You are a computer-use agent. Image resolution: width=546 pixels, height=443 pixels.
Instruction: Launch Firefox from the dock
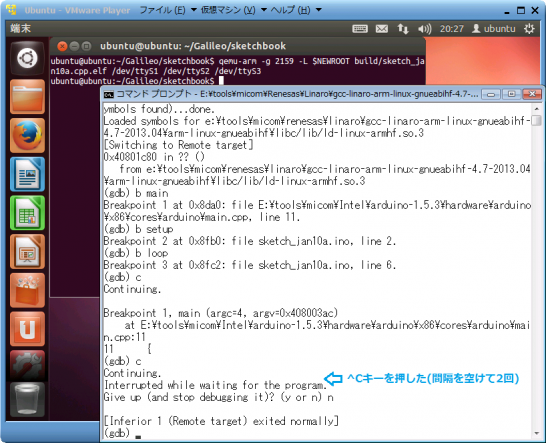click(27, 135)
